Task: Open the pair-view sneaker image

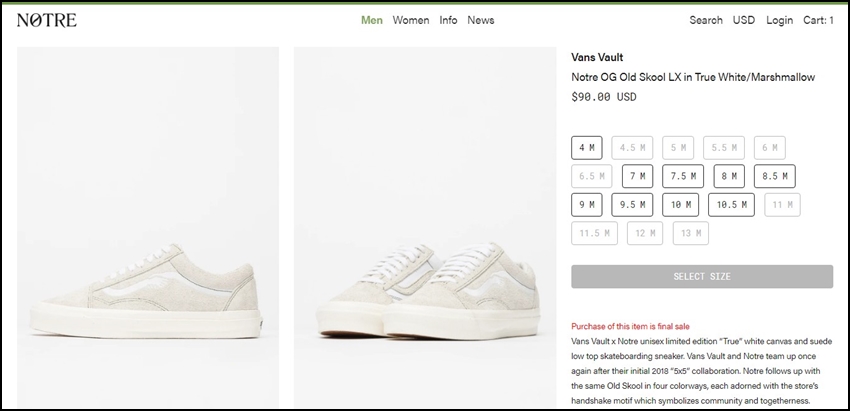Action: 425,228
